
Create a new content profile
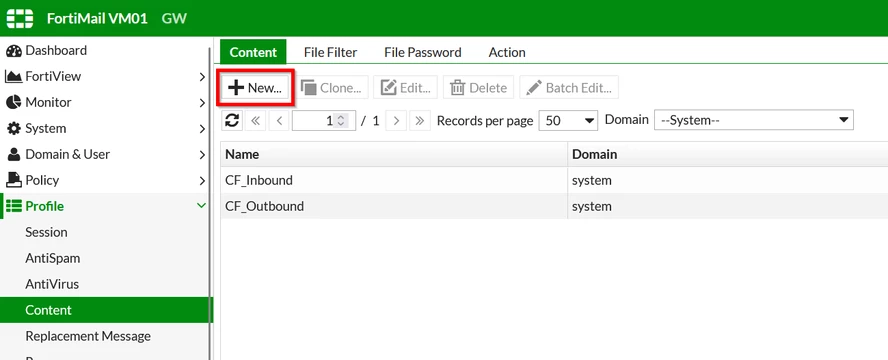tap(255, 88)
